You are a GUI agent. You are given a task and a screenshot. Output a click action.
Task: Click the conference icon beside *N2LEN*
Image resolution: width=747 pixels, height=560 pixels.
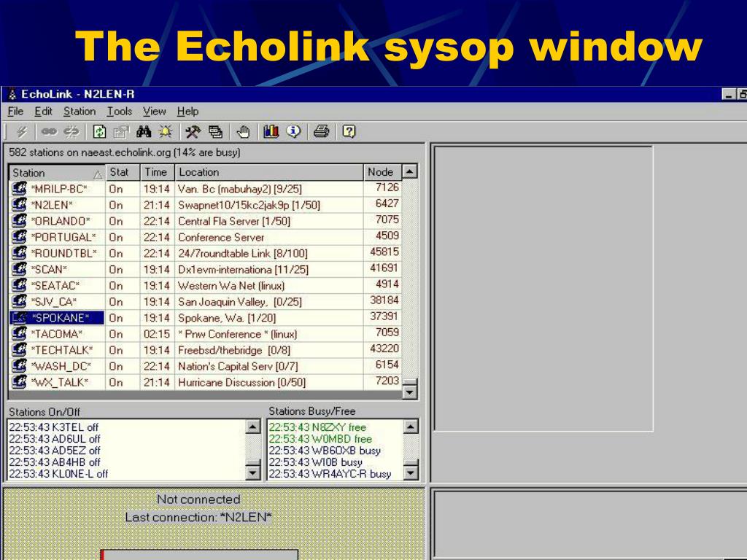click(x=19, y=205)
